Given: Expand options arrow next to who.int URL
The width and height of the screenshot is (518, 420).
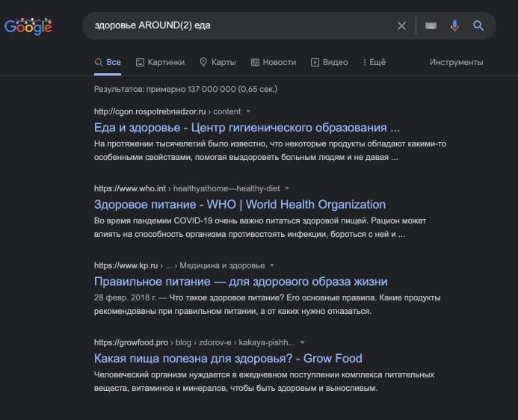Looking at the screenshot, I should click(287, 188).
